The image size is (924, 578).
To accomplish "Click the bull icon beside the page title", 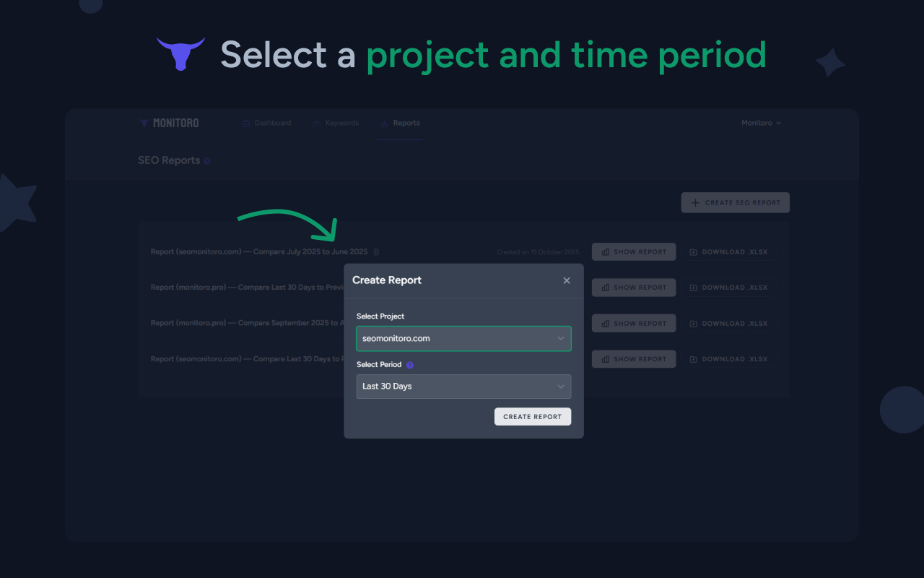I will (x=180, y=53).
